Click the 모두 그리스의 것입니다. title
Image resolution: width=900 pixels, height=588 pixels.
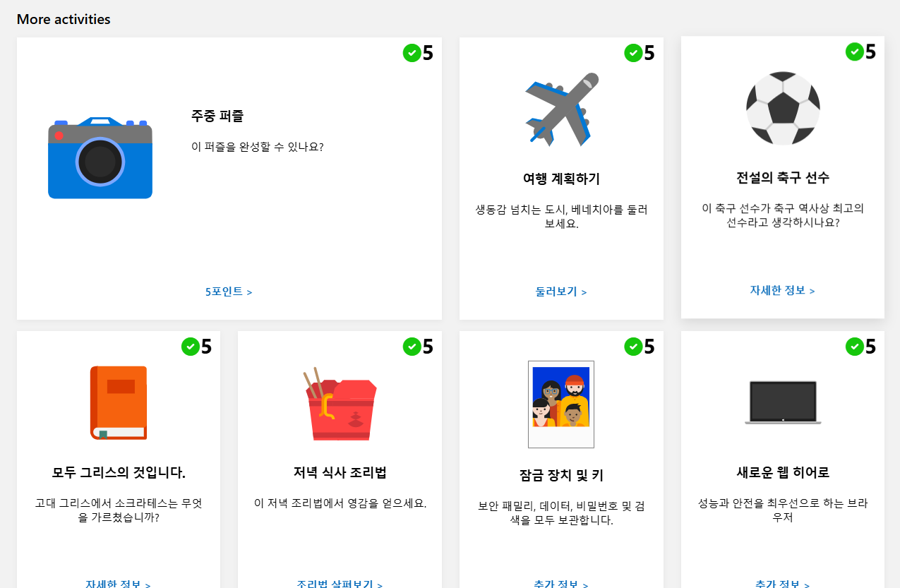point(119,472)
